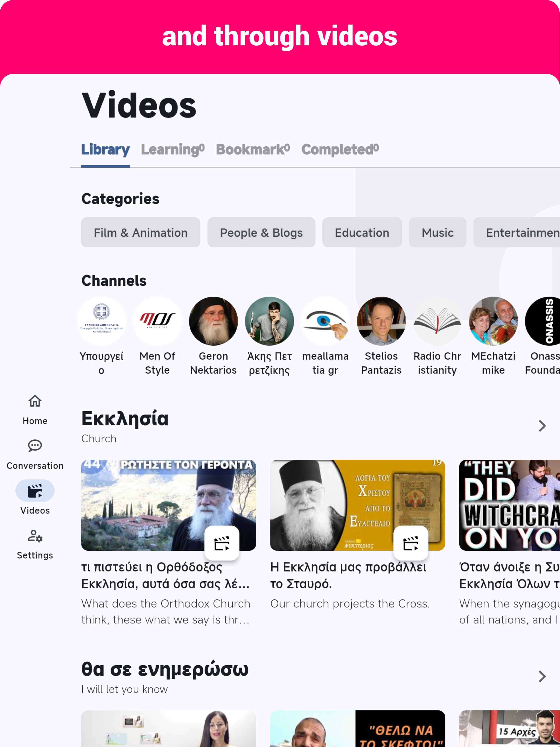Open the MEchatzimike channel avatar
This screenshot has width=560, height=747.
[493, 321]
